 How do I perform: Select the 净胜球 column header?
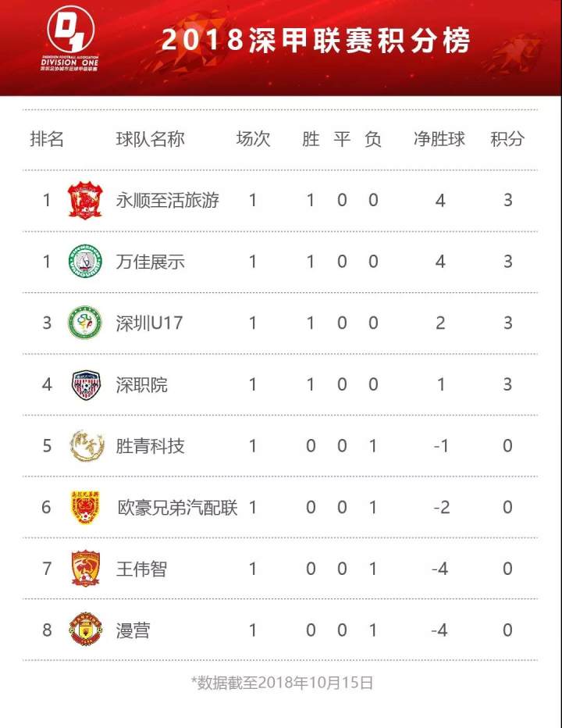(439, 139)
